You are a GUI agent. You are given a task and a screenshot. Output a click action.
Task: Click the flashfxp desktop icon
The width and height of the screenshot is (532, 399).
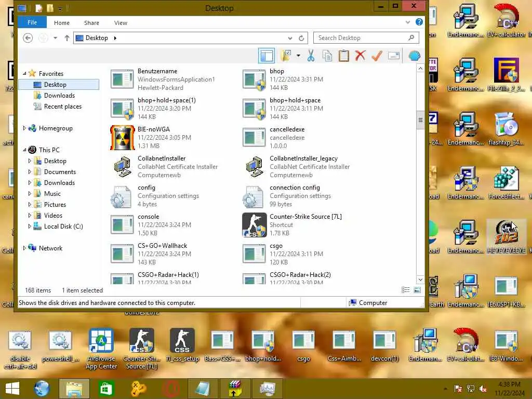tap(506, 128)
